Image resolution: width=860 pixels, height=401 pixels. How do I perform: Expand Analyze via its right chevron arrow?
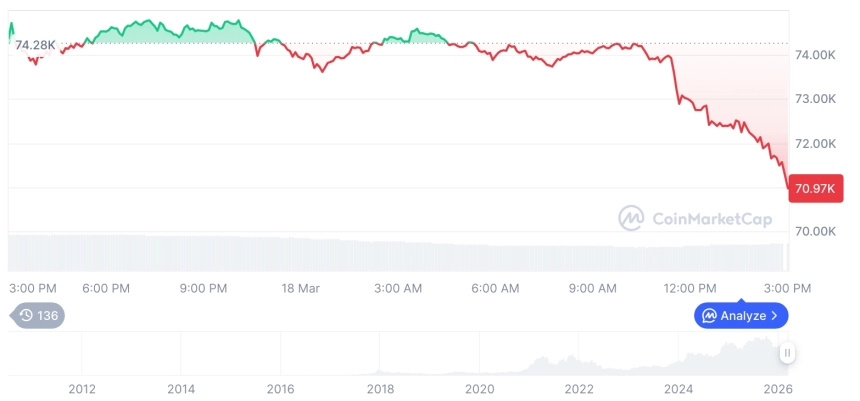tap(775, 316)
